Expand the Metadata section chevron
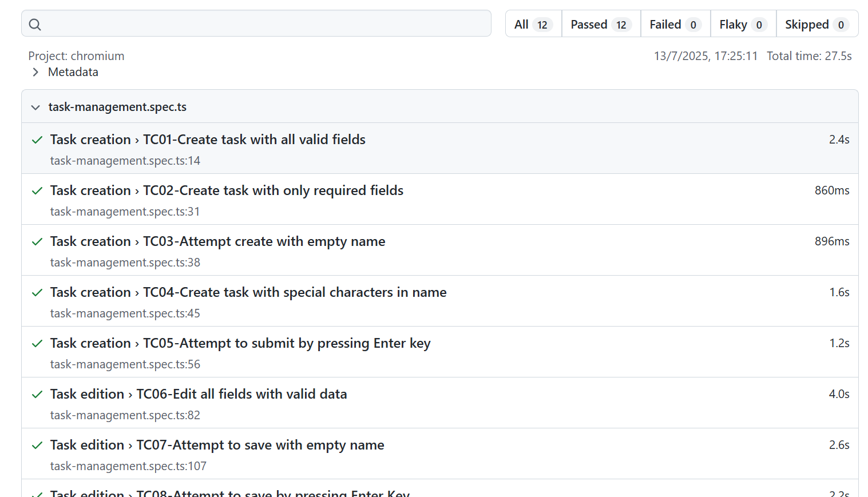Viewport: 868px width, 497px height. (x=35, y=72)
